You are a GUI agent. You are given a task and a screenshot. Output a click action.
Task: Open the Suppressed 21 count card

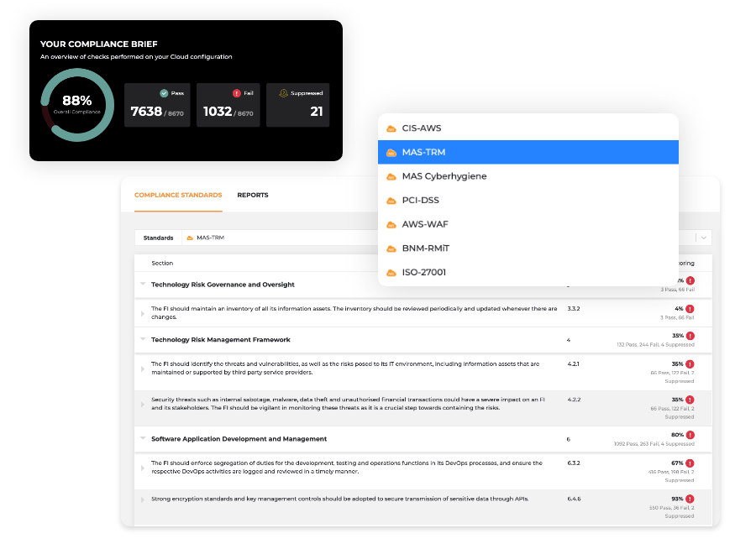[x=298, y=105]
